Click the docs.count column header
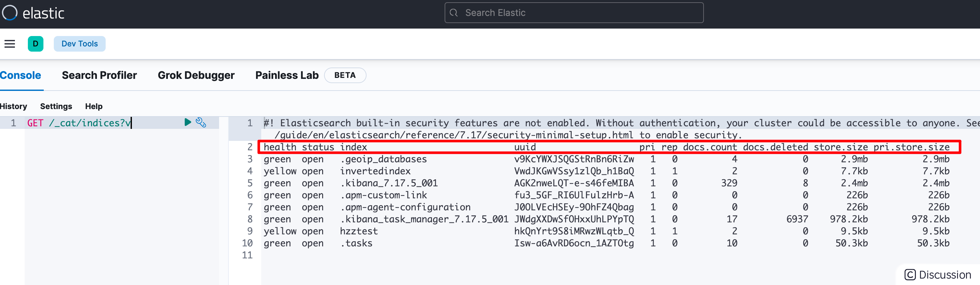980x285 pixels. coord(710,147)
